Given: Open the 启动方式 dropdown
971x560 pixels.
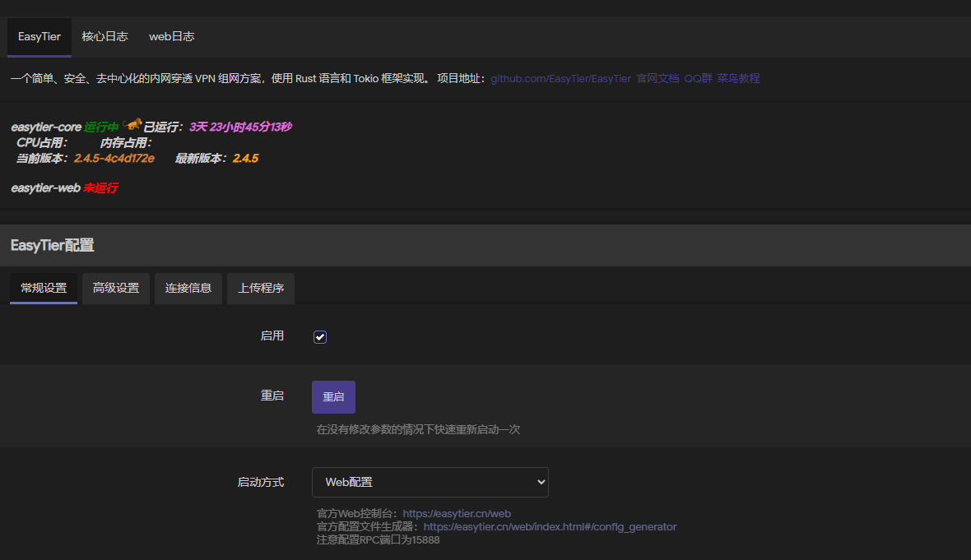Looking at the screenshot, I should click(430, 482).
